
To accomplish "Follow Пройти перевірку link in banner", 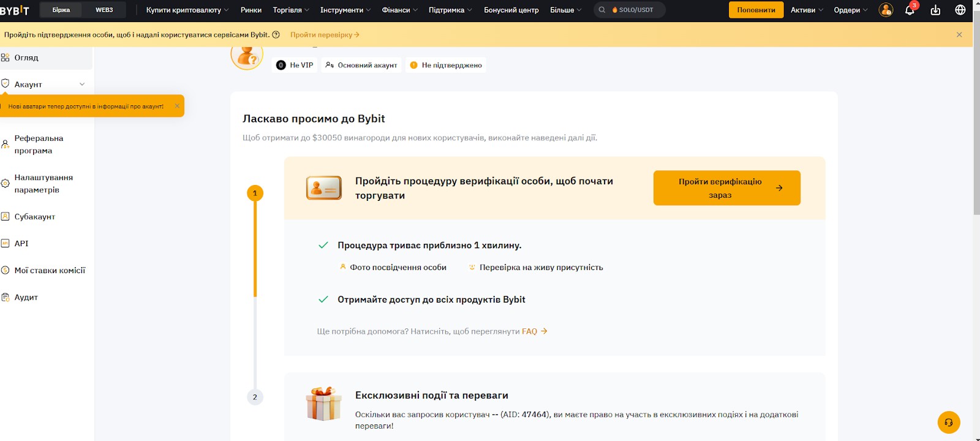I will (325, 35).
